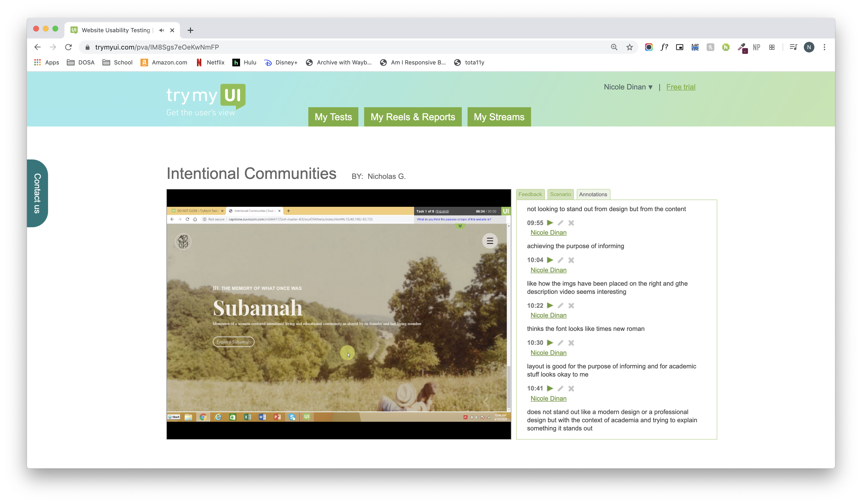The image size is (862, 504).
Task: Click delete icon for 10:04 annotation
Action: pyautogui.click(x=570, y=259)
